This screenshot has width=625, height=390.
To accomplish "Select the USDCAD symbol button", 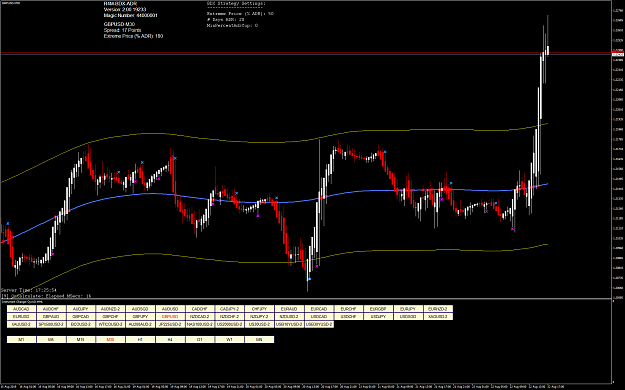I will pyautogui.click(x=319, y=317).
